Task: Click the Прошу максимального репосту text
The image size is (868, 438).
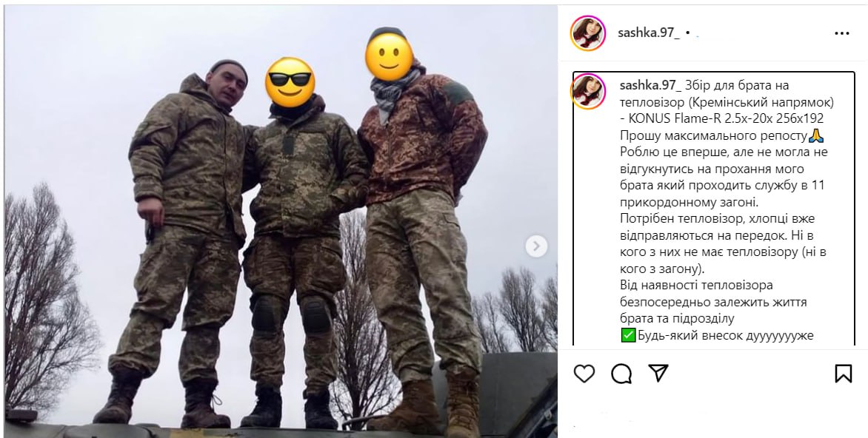Action: coord(713,135)
